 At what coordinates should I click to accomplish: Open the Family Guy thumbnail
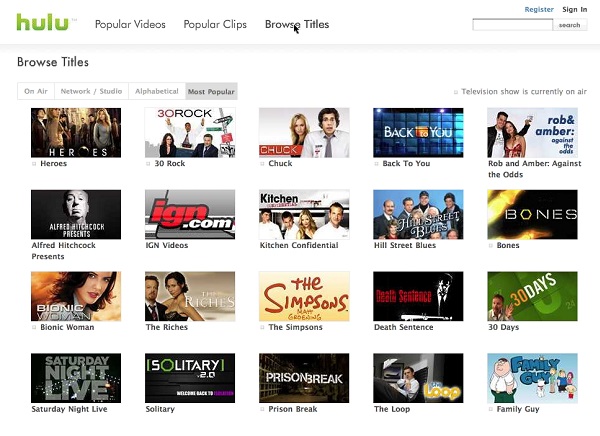pos(532,378)
